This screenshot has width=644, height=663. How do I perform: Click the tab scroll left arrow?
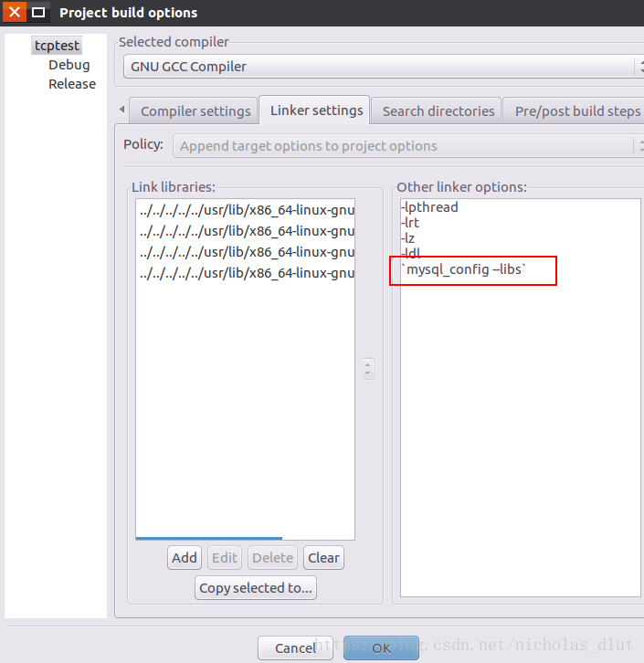point(121,110)
